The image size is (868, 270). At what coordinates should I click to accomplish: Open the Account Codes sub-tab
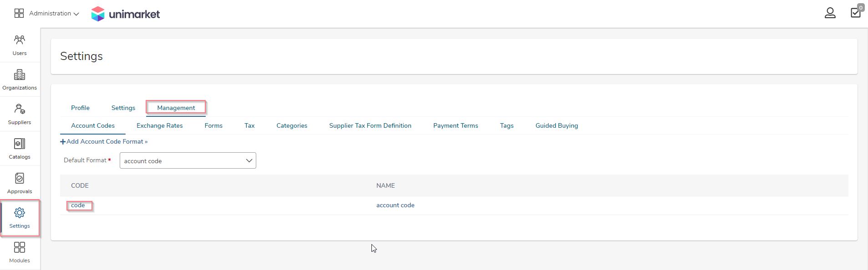(93, 125)
